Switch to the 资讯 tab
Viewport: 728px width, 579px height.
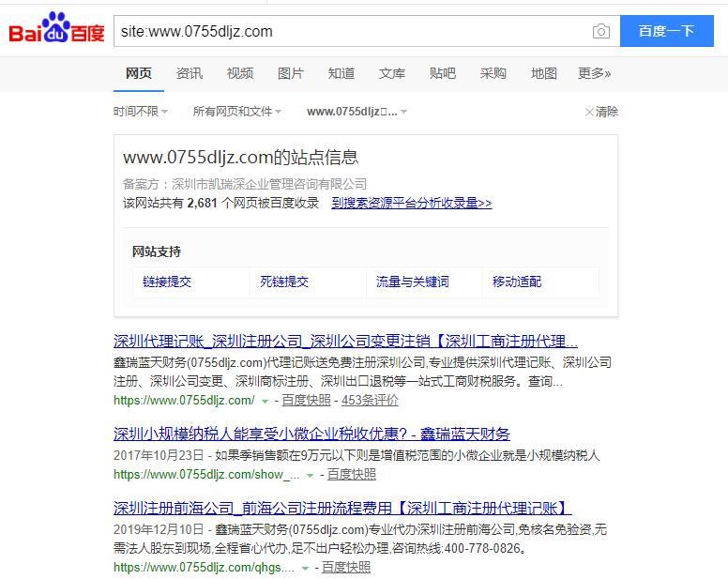(189, 73)
